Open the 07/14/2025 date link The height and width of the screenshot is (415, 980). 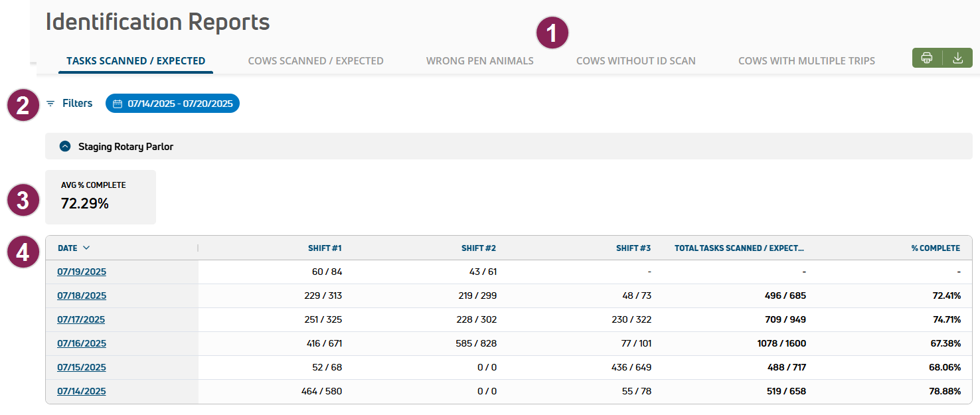pos(82,391)
